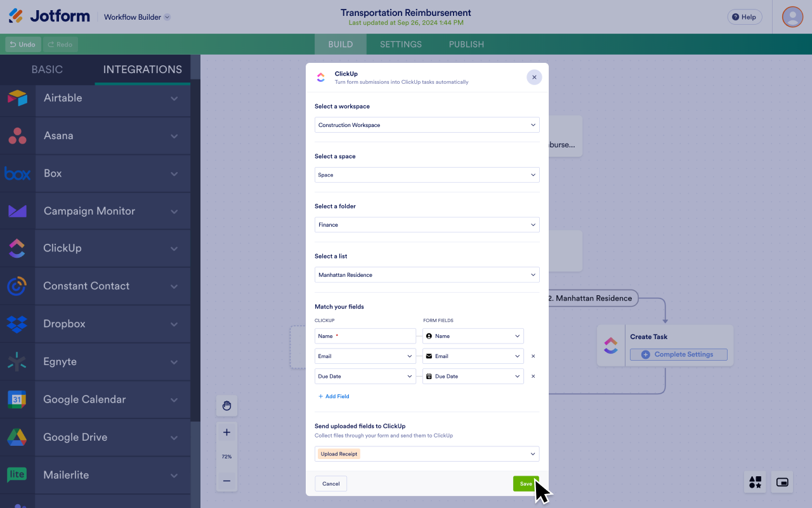Remove the Email field mapping
The height and width of the screenshot is (508, 812).
(x=533, y=356)
